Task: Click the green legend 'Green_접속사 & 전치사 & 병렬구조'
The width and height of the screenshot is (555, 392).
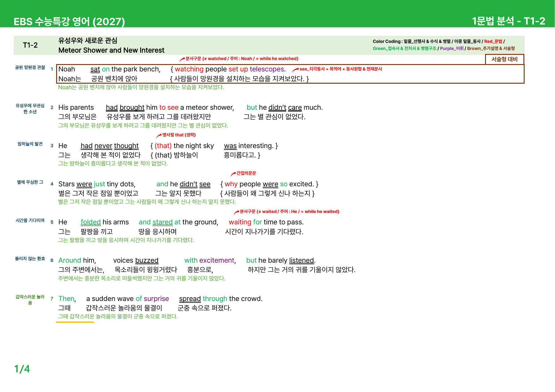Action: pyautogui.click(x=404, y=48)
